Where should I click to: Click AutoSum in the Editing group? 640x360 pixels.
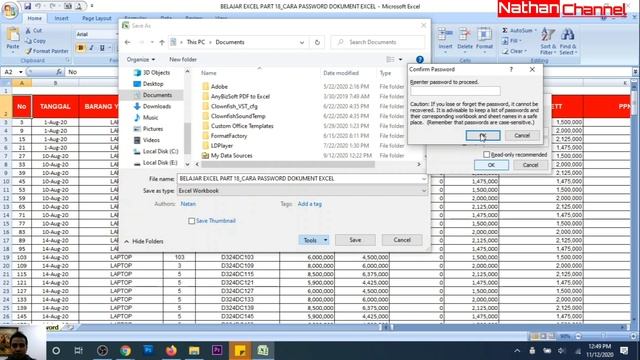[519, 31]
